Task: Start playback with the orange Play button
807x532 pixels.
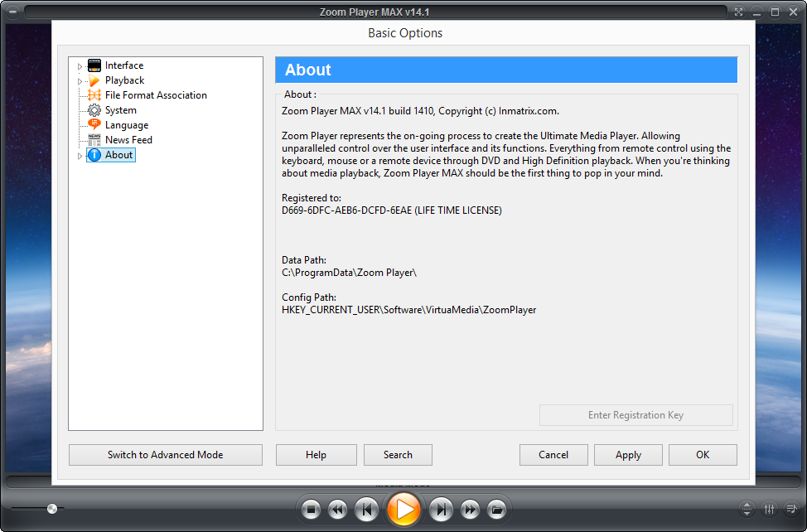Action: click(403, 510)
